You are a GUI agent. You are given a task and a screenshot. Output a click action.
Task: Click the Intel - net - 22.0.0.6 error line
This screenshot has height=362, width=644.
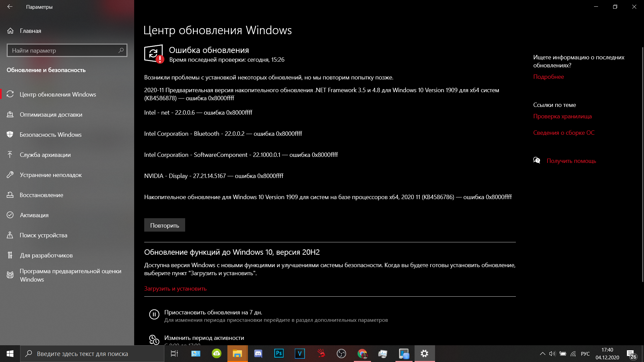coord(198,113)
